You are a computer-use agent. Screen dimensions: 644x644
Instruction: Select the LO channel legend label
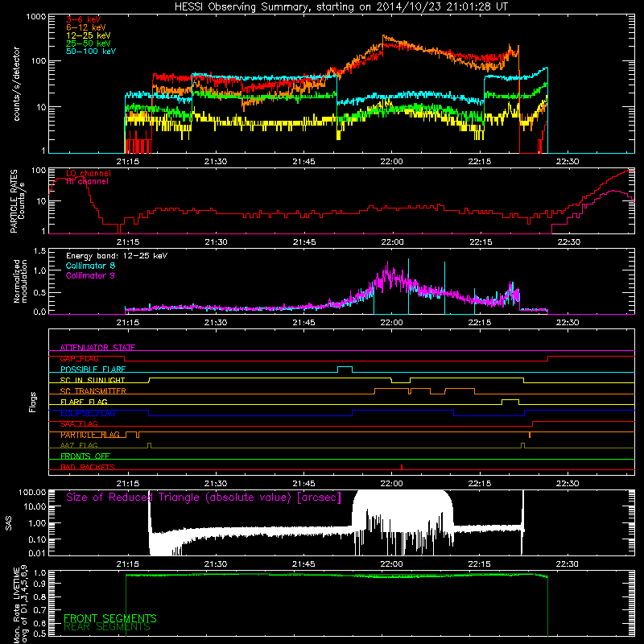pyautogui.click(x=89, y=174)
